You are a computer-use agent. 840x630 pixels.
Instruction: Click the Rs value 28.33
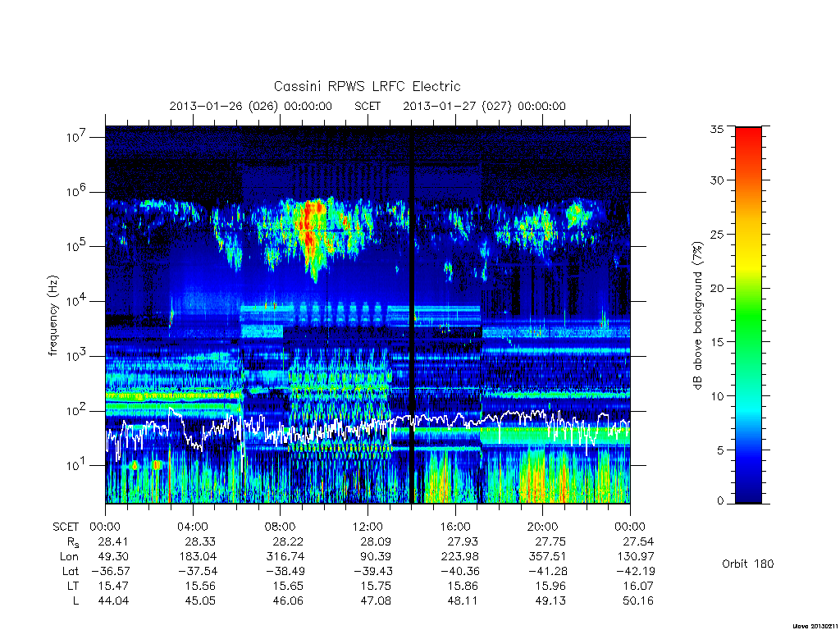(x=200, y=541)
